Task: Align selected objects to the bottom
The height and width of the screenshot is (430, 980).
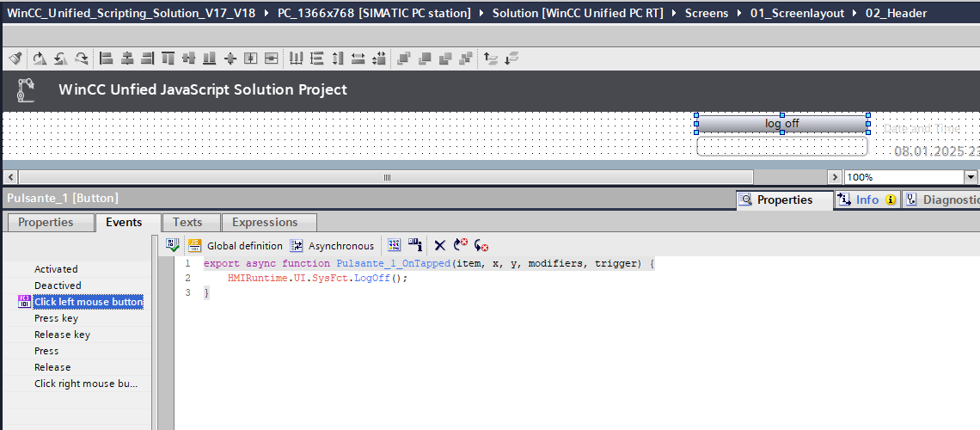Action: (x=210, y=58)
